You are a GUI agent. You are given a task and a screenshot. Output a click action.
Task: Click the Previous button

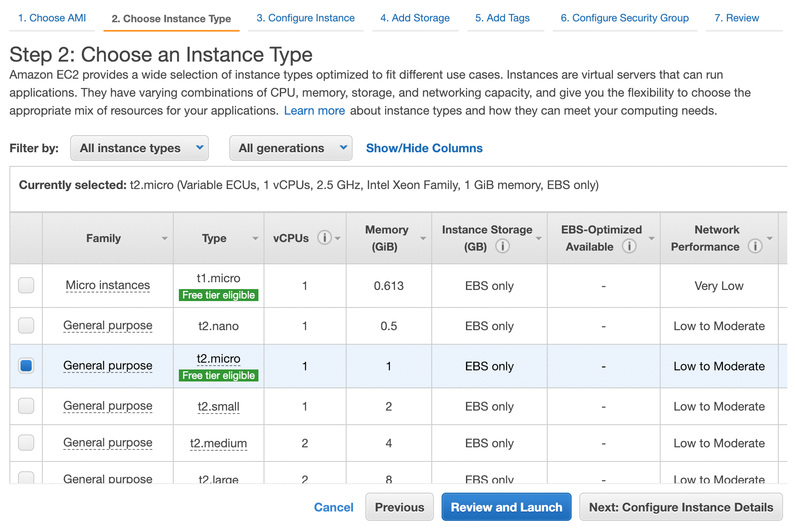pyautogui.click(x=399, y=507)
